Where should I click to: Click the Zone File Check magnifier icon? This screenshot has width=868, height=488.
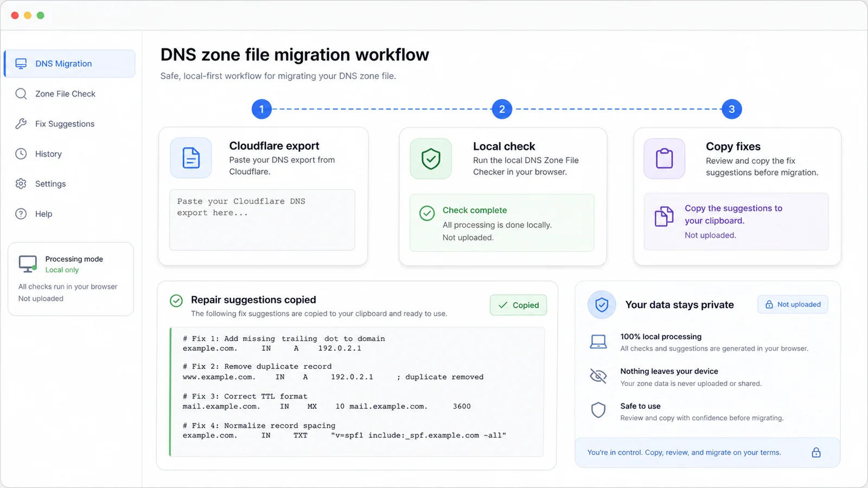click(x=21, y=94)
